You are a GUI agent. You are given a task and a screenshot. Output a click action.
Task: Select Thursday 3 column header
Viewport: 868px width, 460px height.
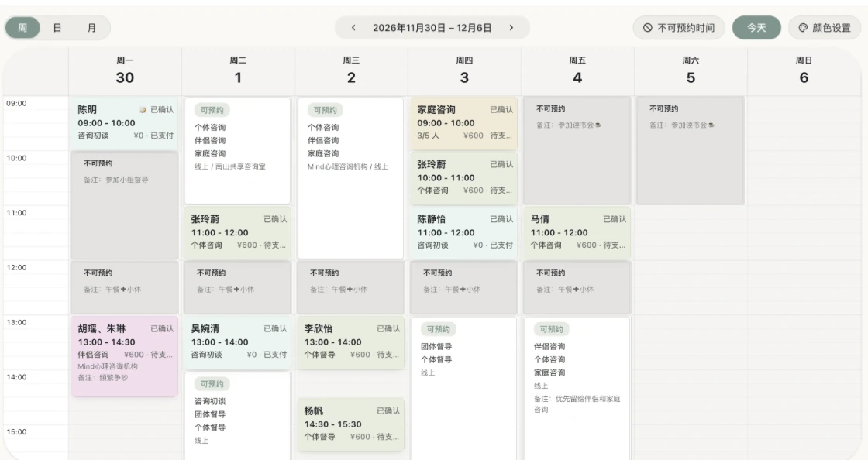[464, 70]
